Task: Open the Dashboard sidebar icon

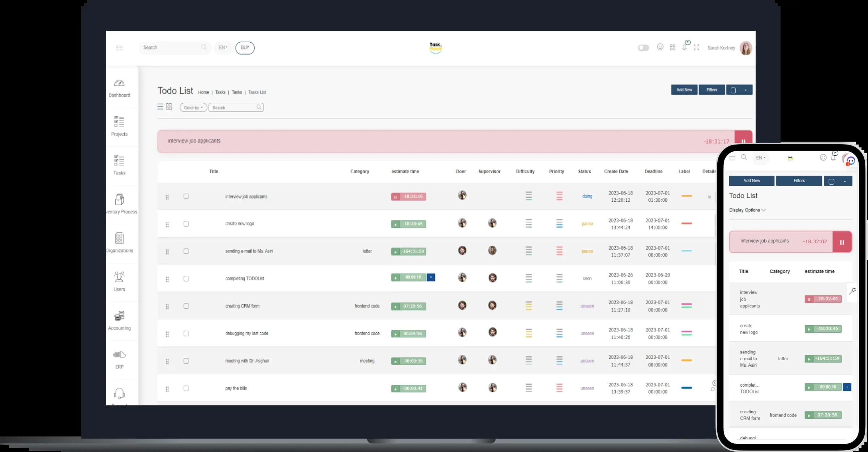Action: pyautogui.click(x=119, y=83)
